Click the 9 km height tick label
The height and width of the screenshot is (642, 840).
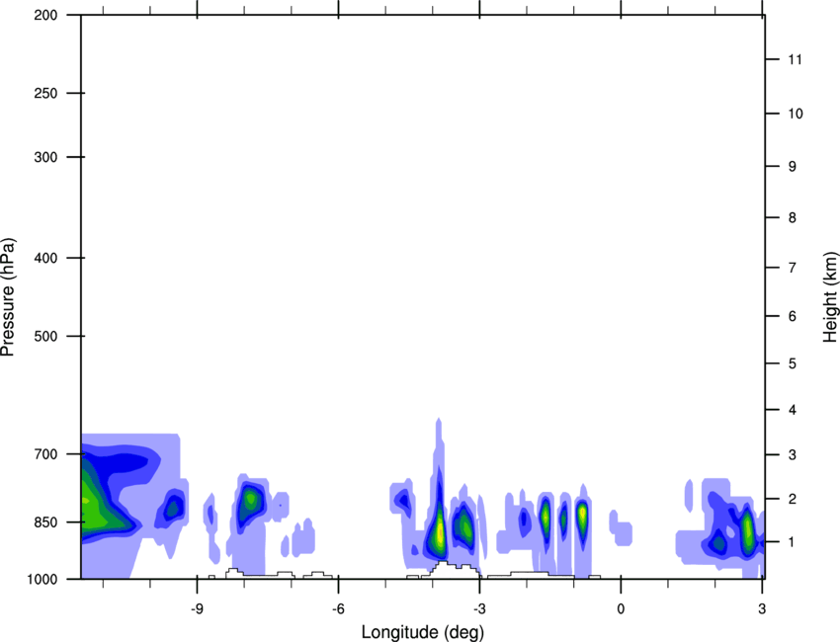click(792, 167)
